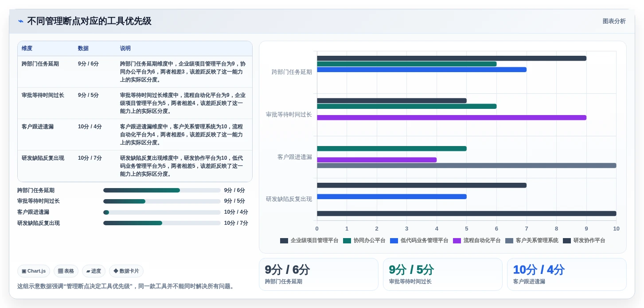Screen dimensions: 644x308
Task: Click the gray bar in 客户跟进遗漏 chart group
Action: (x=466, y=166)
